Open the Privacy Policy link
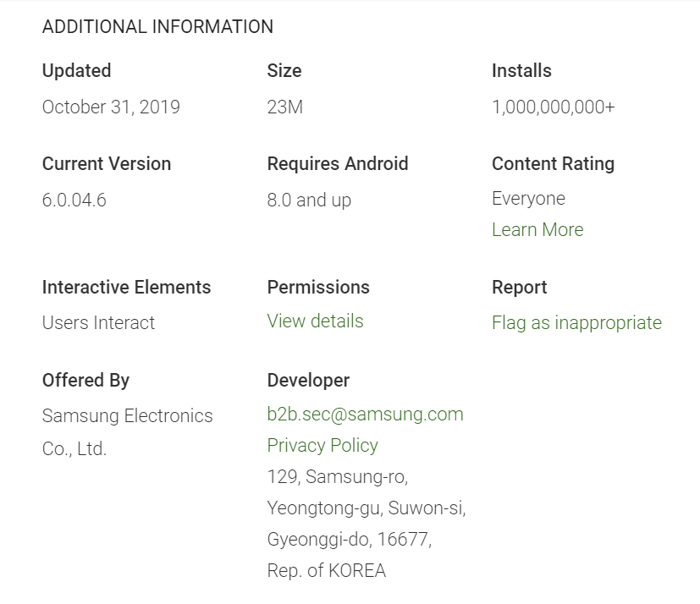700x604 pixels. (322, 446)
